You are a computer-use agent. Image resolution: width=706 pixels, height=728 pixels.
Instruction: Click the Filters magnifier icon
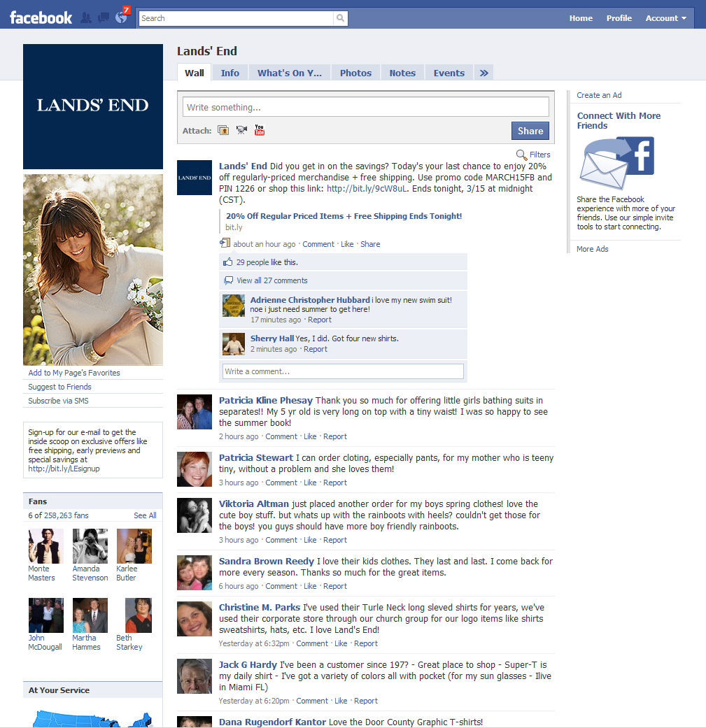point(521,155)
